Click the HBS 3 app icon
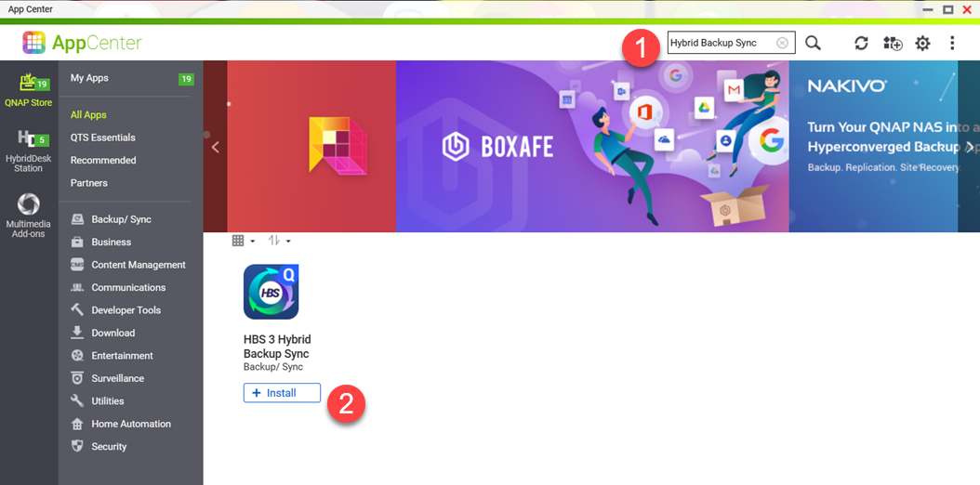 [x=271, y=292]
